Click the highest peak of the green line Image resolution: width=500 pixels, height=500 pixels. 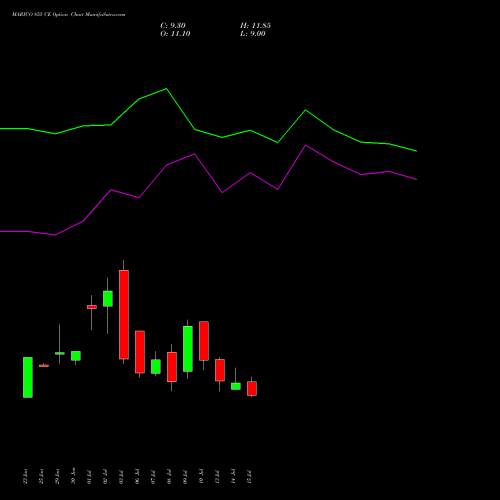tap(166, 89)
